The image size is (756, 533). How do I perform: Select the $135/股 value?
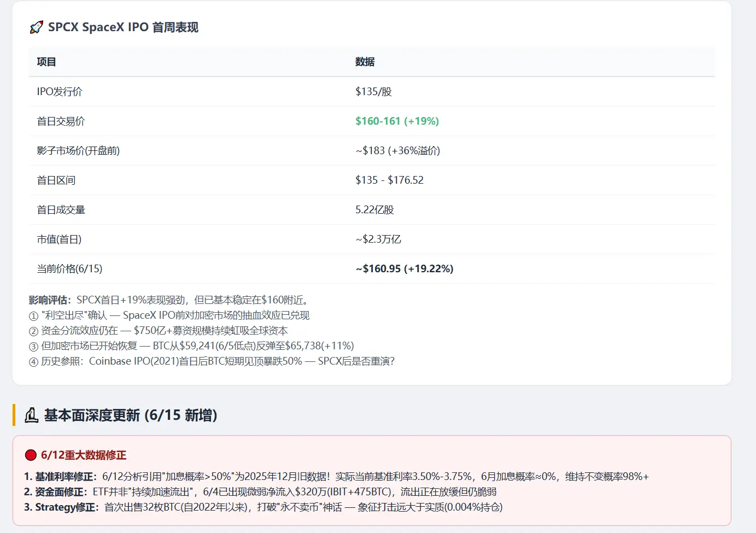374,92
